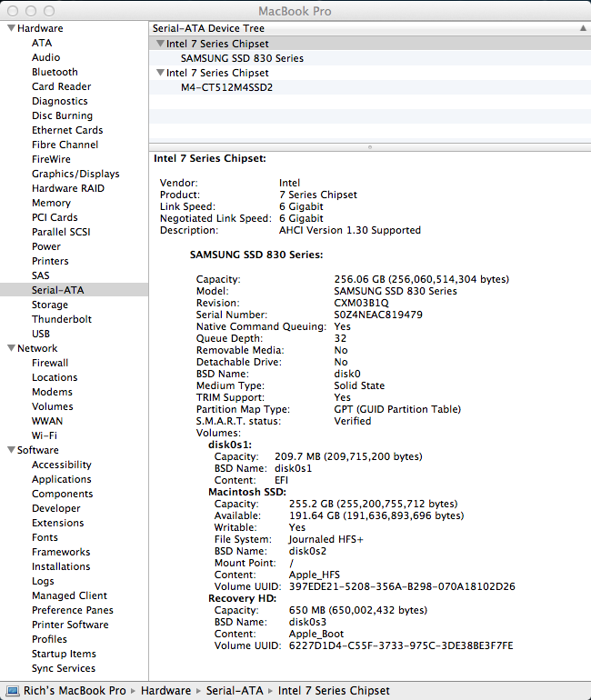The image size is (591, 700).
Task: View Graphics/Displays information
Action: (x=75, y=175)
